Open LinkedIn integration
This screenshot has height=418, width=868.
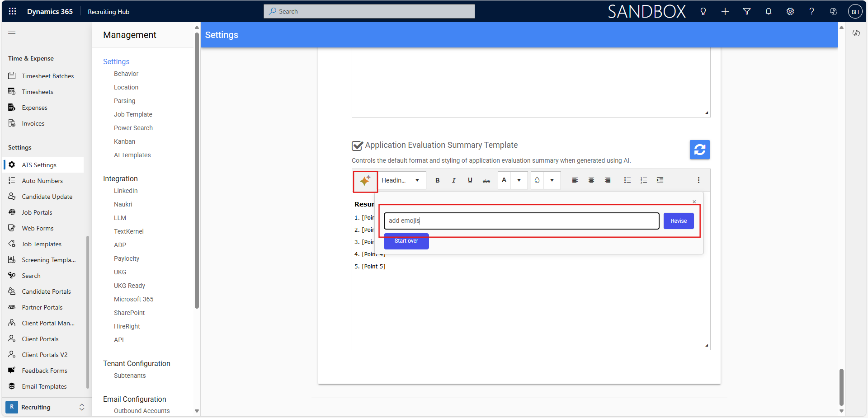(x=126, y=191)
